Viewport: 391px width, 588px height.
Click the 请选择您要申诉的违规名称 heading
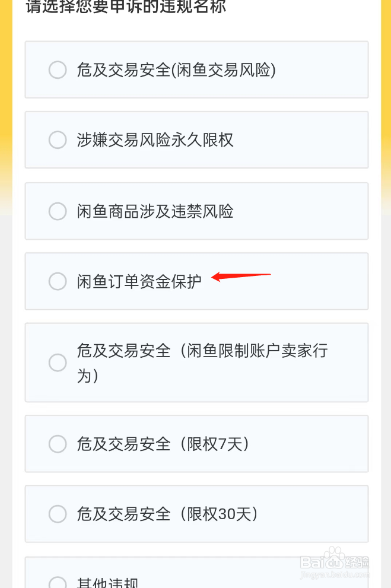(x=126, y=6)
